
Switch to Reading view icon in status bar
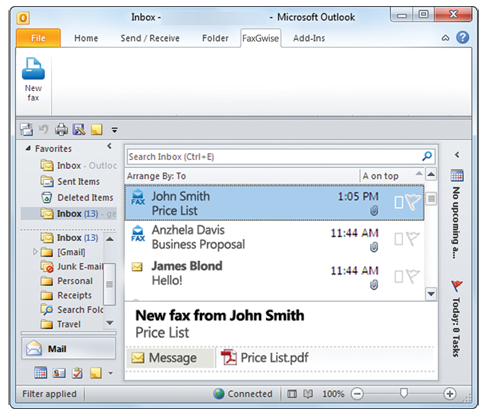point(308,394)
